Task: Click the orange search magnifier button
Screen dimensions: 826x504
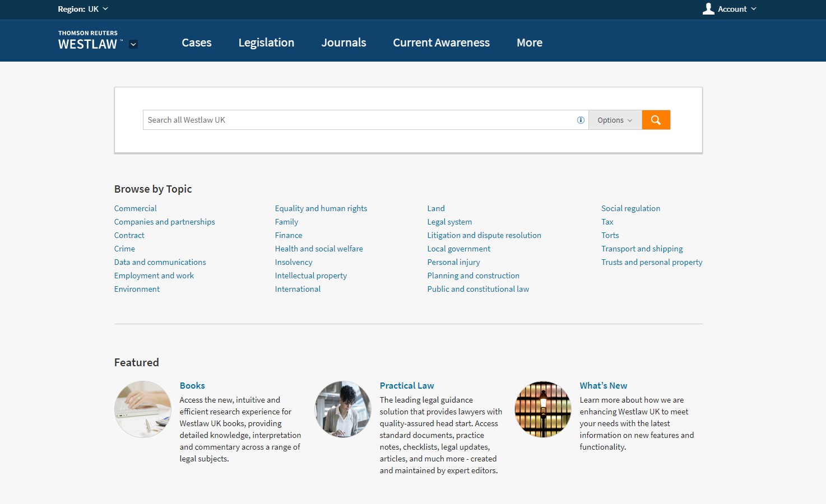Action: (656, 120)
